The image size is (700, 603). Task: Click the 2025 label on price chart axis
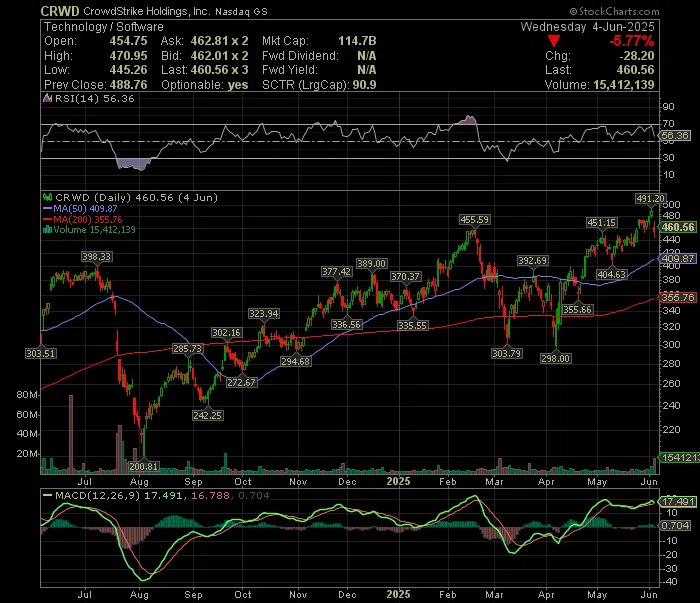[398, 481]
